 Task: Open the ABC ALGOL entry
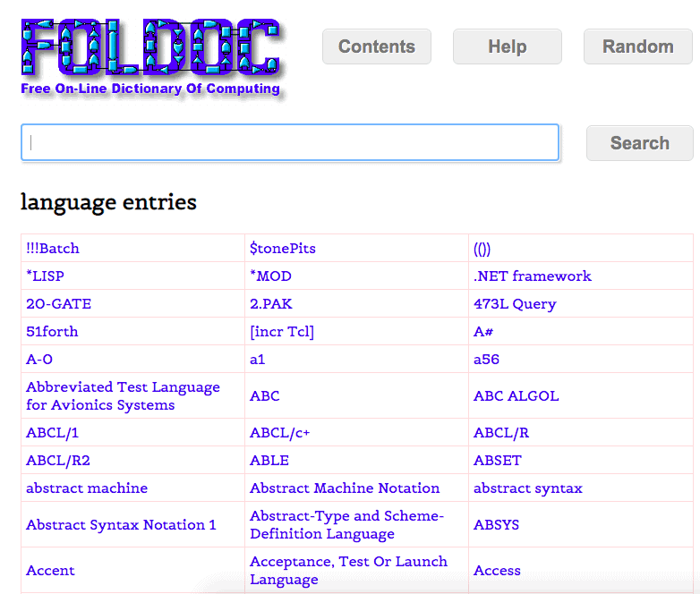coord(516,395)
